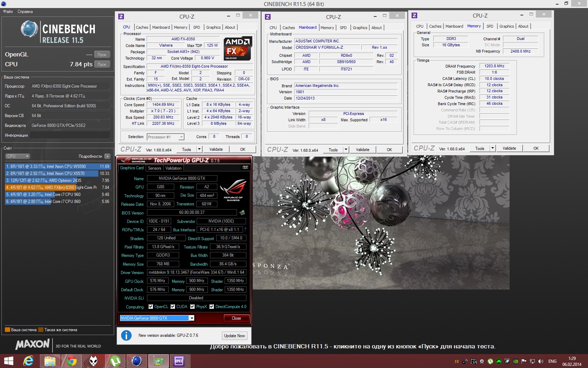Open the Windows Start button
588x368 pixels.
[x=8, y=361]
